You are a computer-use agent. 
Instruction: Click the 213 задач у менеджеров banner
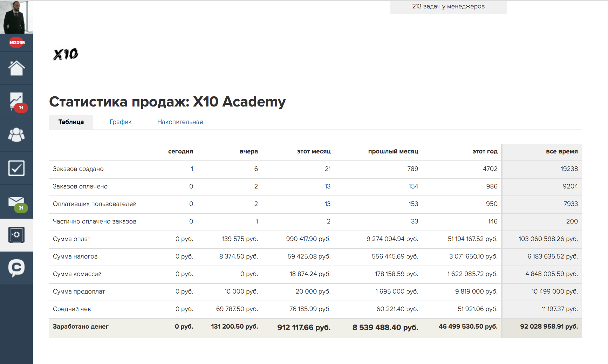(448, 7)
